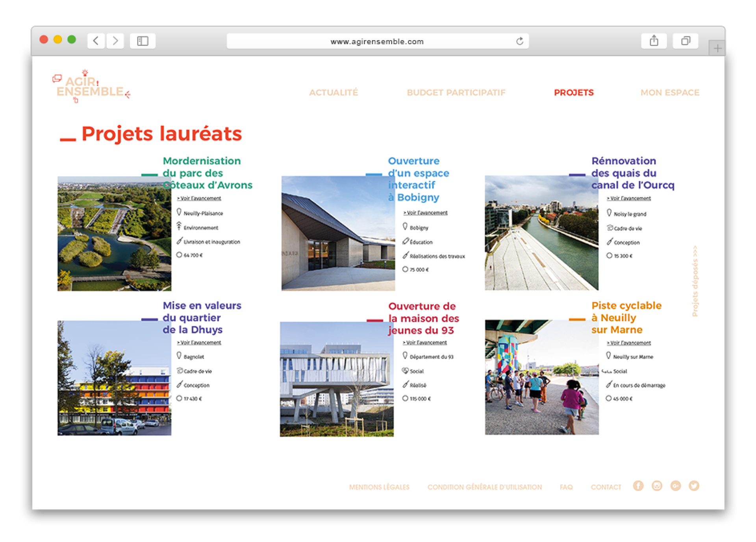Click the 17 430 € budget text

pyautogui.click(x=193, y=399)
